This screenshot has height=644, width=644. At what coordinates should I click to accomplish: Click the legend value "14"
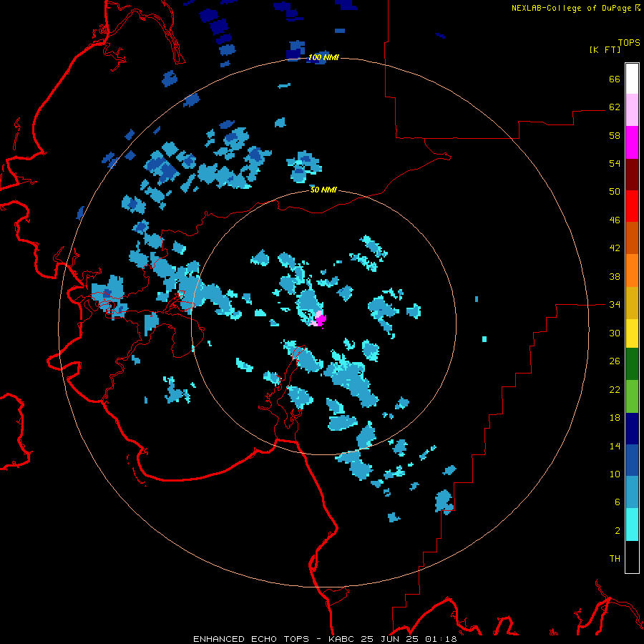pos(615,446)
